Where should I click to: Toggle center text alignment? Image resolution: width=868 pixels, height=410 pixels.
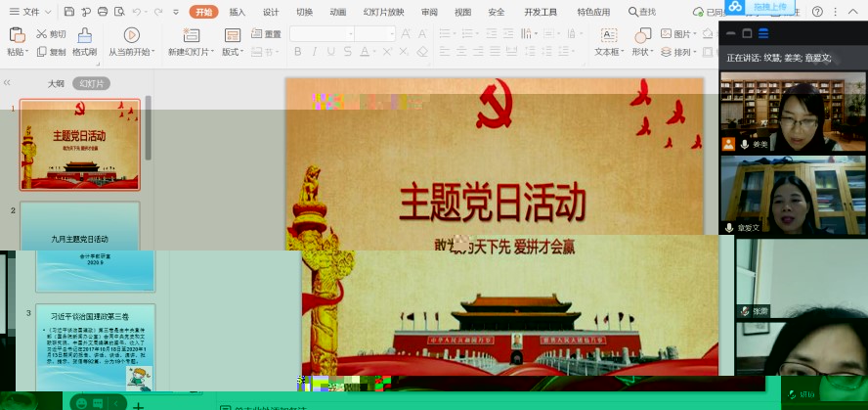point(461,52)
